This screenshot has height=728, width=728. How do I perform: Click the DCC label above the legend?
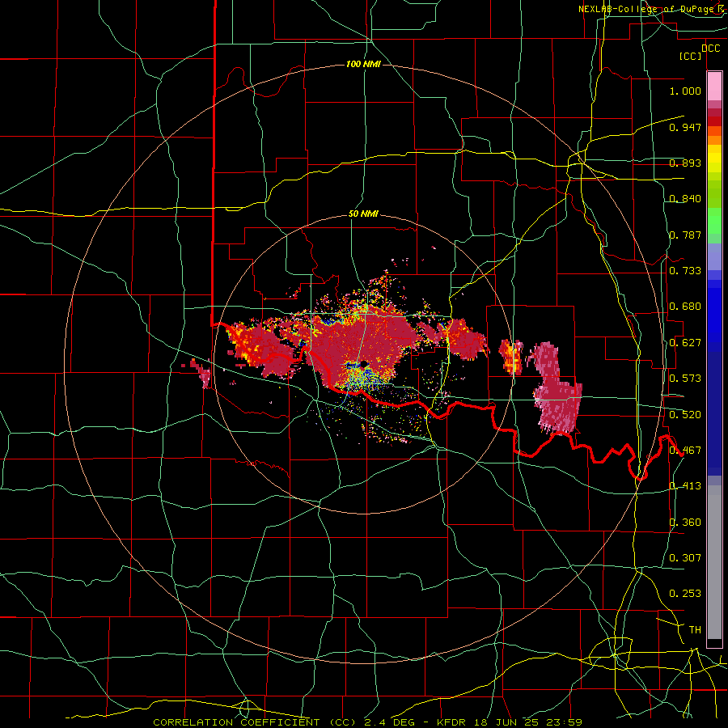[x=710, y=49]
